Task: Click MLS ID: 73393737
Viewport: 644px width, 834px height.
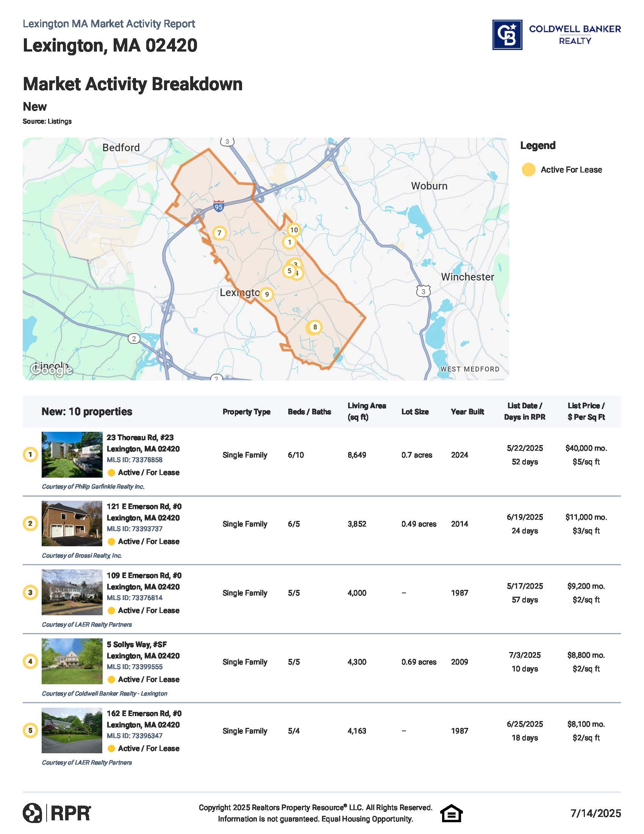Action: click(x=135, y=529)
